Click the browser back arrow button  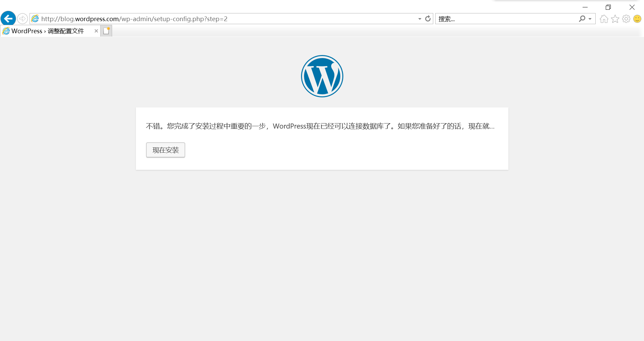coord(8,18)
